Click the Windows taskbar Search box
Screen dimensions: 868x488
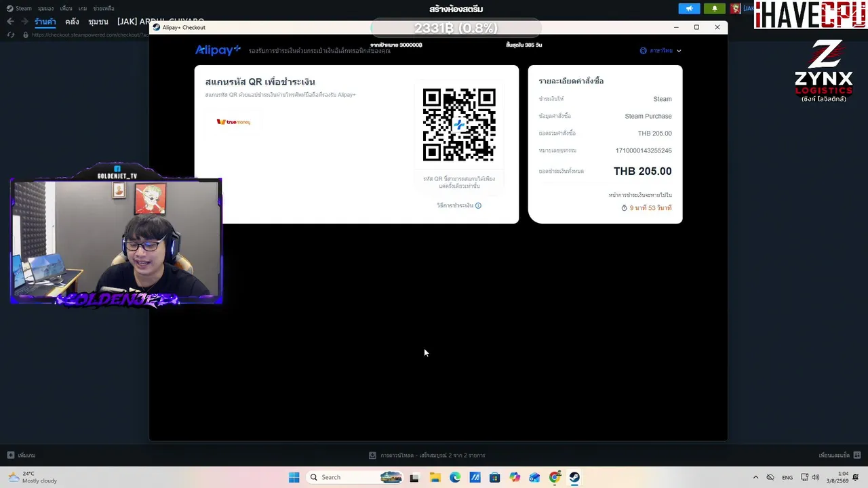pyautogui.click(x=355, y=477)
